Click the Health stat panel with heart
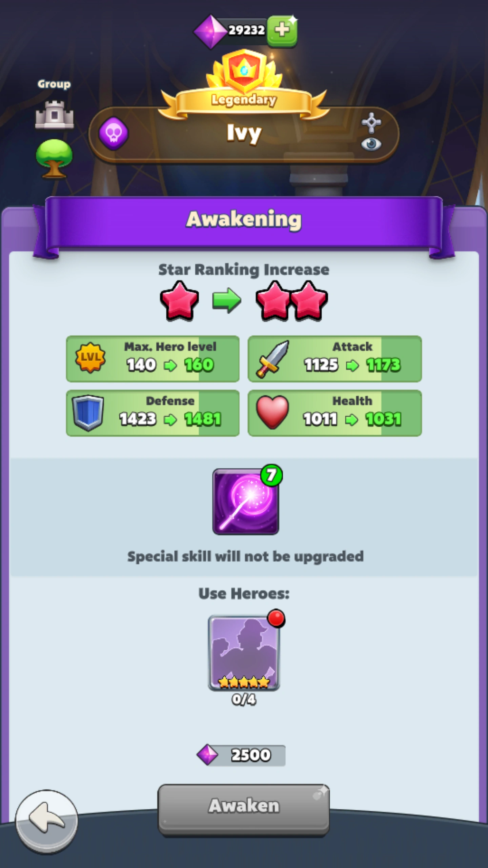 [335, 413]
